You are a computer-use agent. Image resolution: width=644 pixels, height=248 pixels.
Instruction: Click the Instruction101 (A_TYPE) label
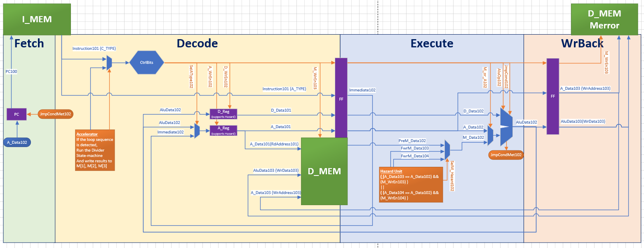point(284,89)
